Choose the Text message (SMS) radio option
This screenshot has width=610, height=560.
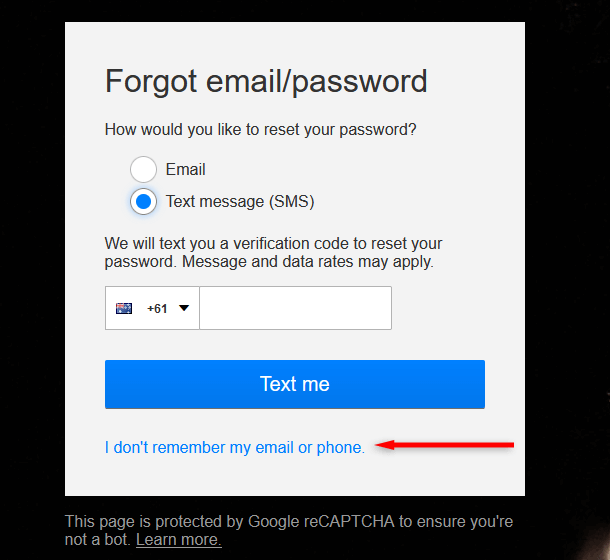144,202
